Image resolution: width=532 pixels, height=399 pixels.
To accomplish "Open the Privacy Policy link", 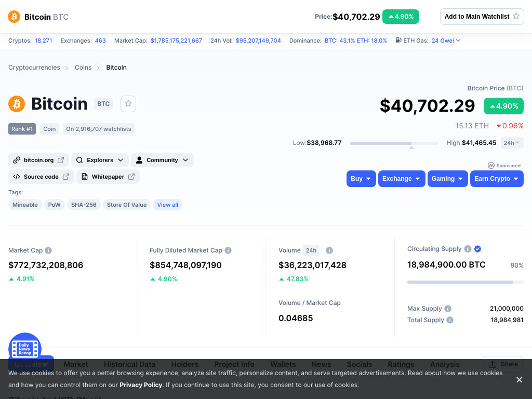I will coord(141,385).
